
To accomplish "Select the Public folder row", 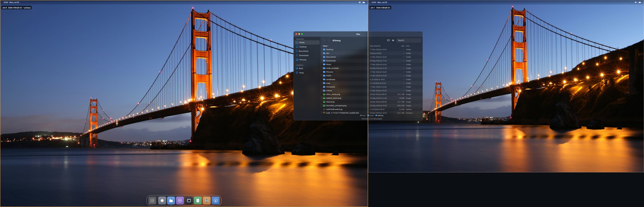I will [372, 76].
